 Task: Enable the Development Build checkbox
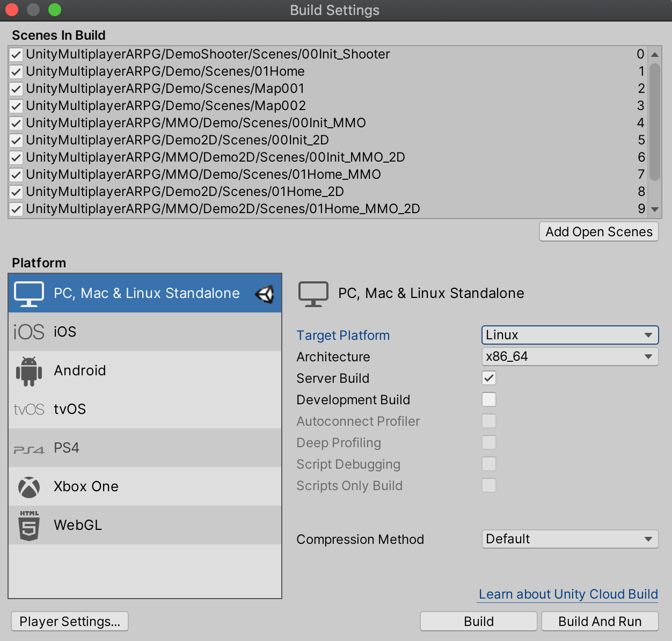click(488, 399)
